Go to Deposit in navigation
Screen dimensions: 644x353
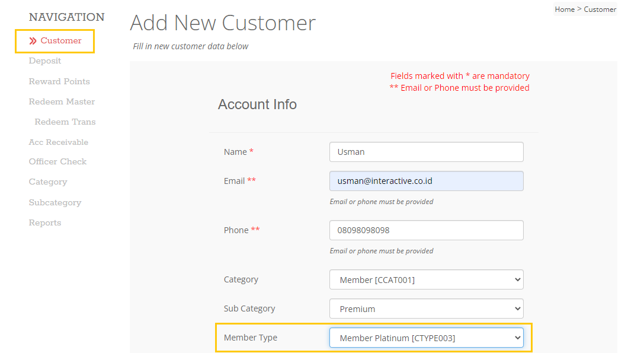click(x=45, y=61)
